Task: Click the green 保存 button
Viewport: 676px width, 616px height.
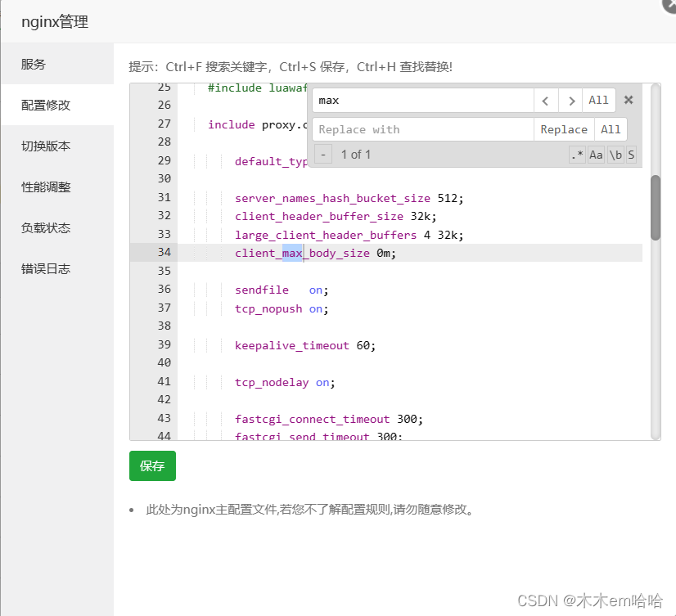Action: [x=152, y=465]
